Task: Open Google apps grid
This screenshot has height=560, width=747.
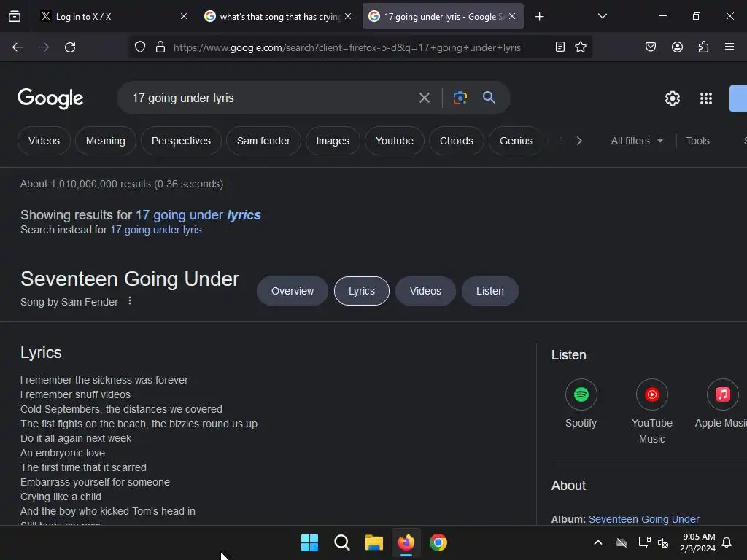Action: pos(706,98)
